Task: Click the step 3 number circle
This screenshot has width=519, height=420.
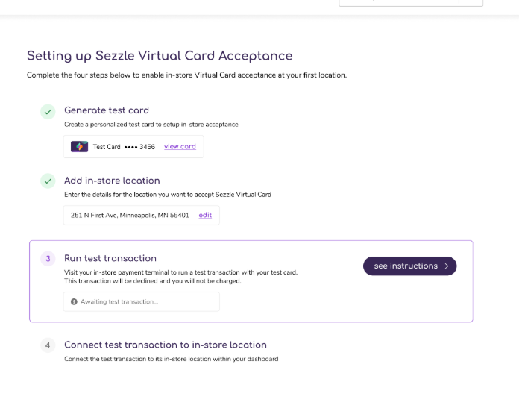Action: pos(48,259)
